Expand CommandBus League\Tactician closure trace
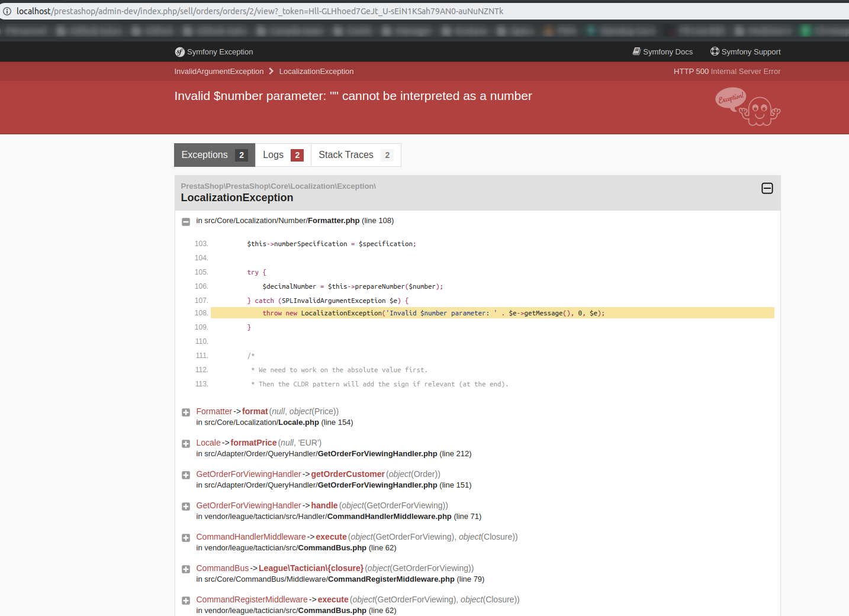 [x=186, y=569]
